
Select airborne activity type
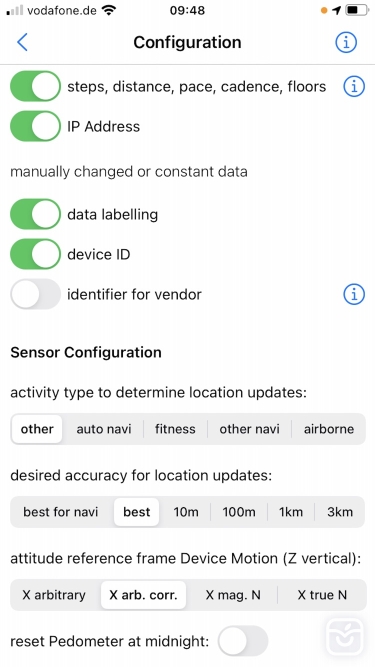point(329,429)
